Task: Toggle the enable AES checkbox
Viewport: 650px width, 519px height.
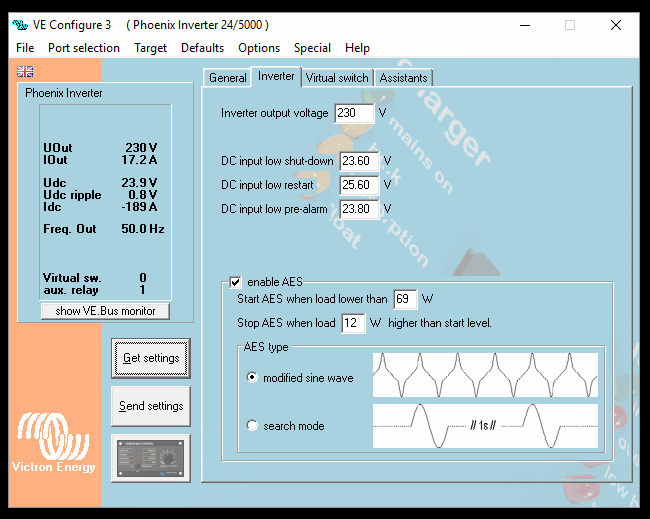Action: click(x=236, y=283)
